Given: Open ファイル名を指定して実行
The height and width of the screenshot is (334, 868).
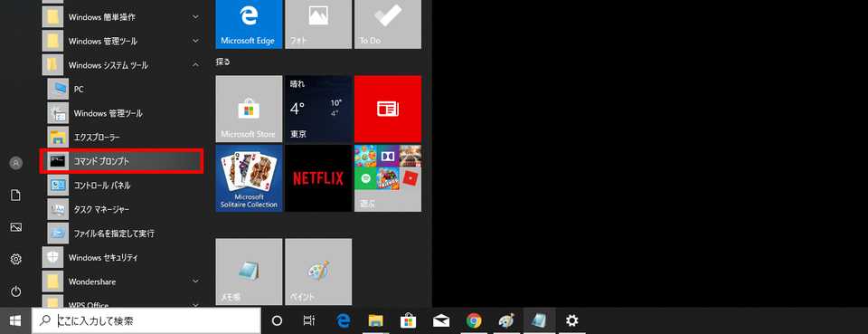Looking at the screenshot, I should 122,234.
